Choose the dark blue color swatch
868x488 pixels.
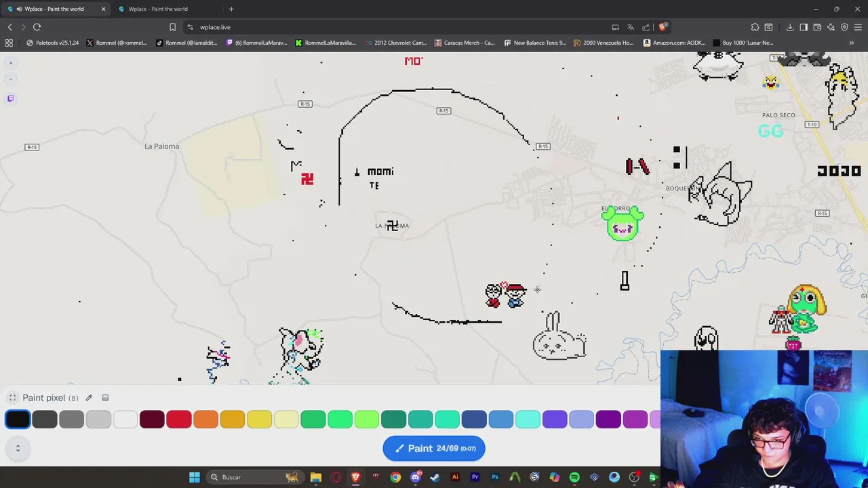pyautogui.click(x=474, y=420)
